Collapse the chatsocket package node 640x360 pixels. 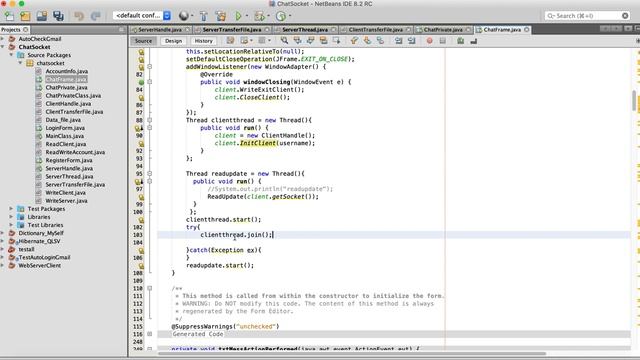pyautogui.click(x=21, y=63)
